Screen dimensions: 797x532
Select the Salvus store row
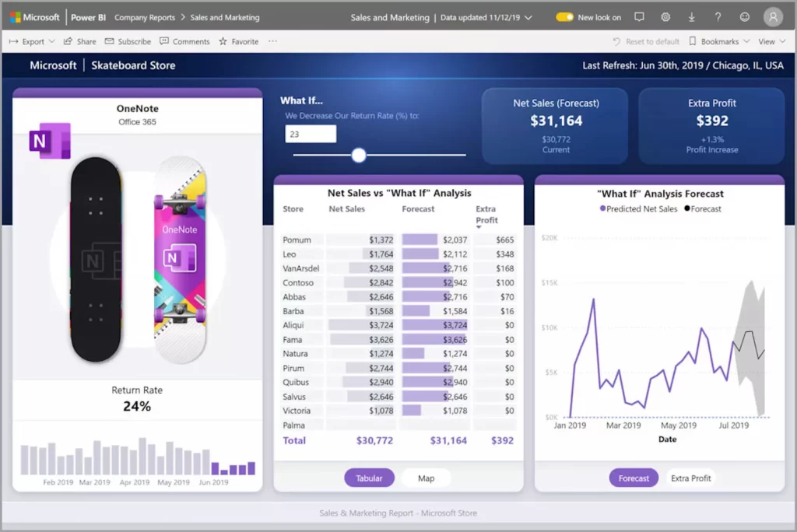[398, 397]
